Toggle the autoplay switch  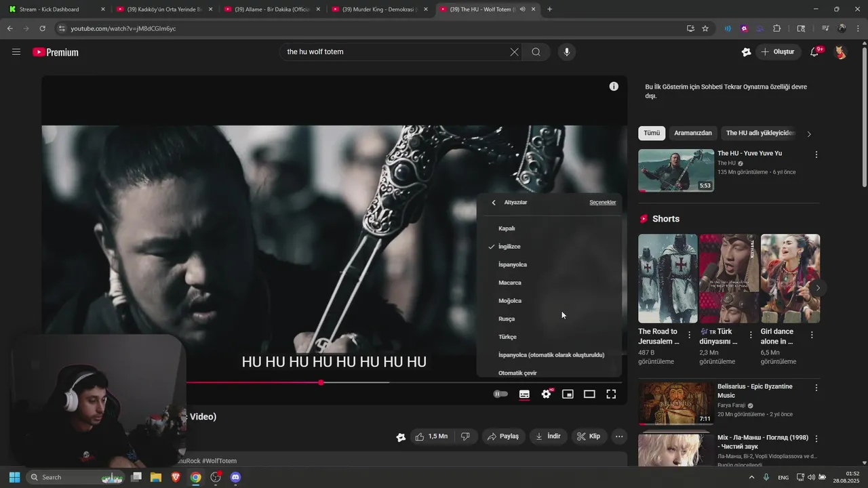500,394
